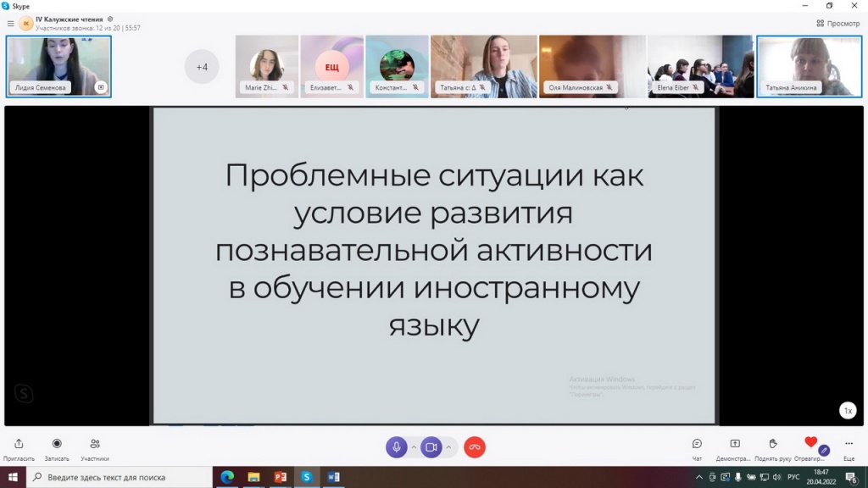This screenshot has width=868, height=488.
Task: End the call with the red hang-up button
Action: pos(475,447)
